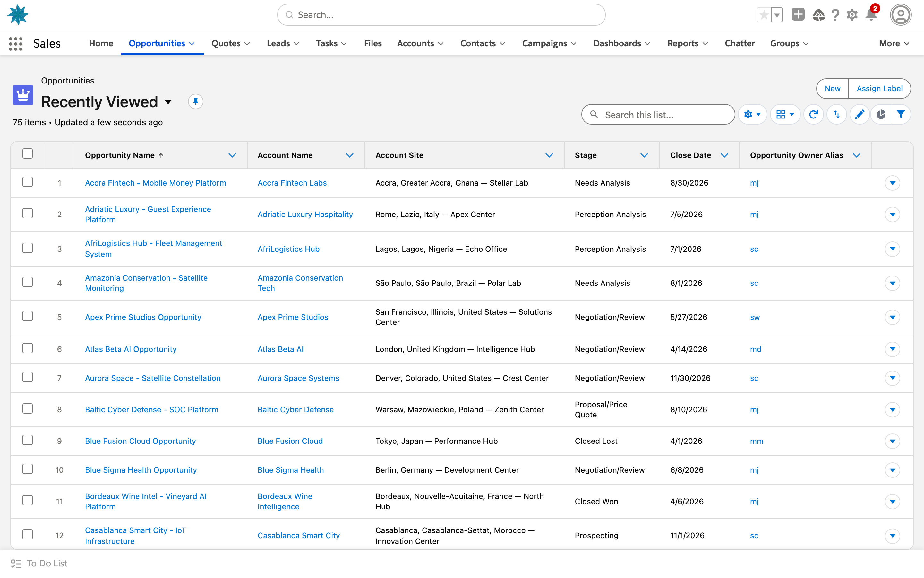Open row actions for Aurora Space row
The height and width of the screenshot is (578, 924).
click(892, 378)
